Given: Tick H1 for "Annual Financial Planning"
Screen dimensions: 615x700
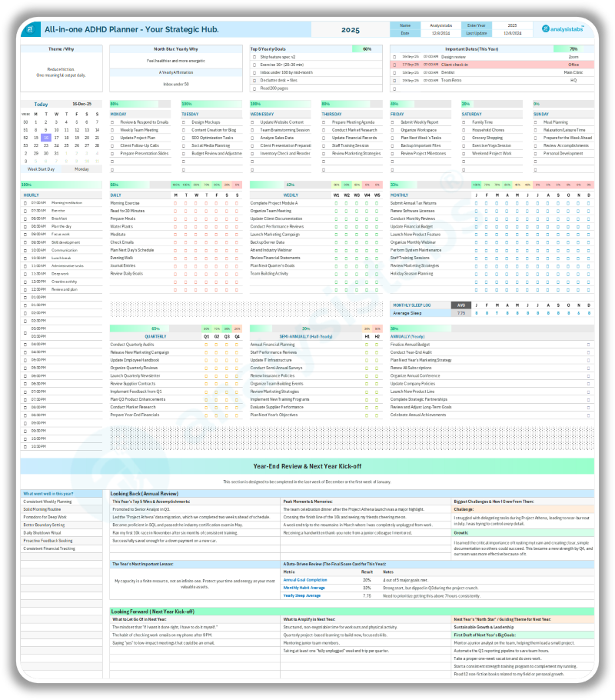Looking at the screenshot, I should (367, 344).
